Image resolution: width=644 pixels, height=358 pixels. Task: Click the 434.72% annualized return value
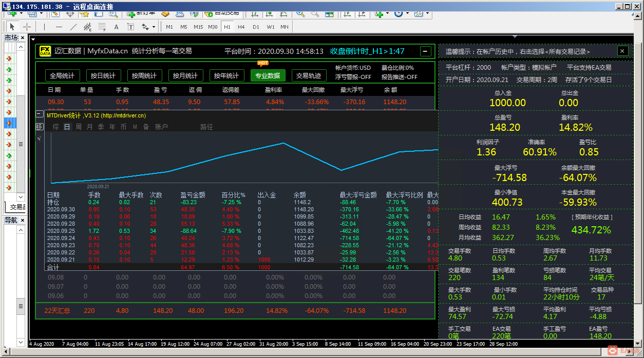pyautogui.click(x=592, y=230)
